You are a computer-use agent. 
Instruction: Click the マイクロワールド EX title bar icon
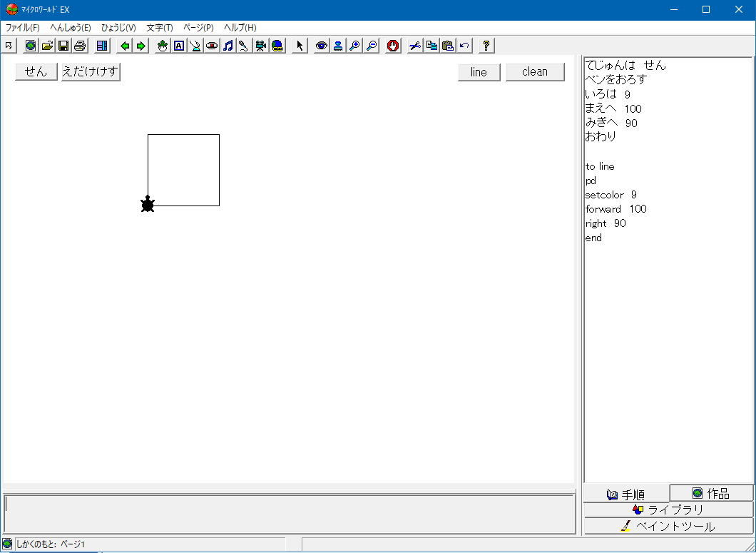(11, 10)
